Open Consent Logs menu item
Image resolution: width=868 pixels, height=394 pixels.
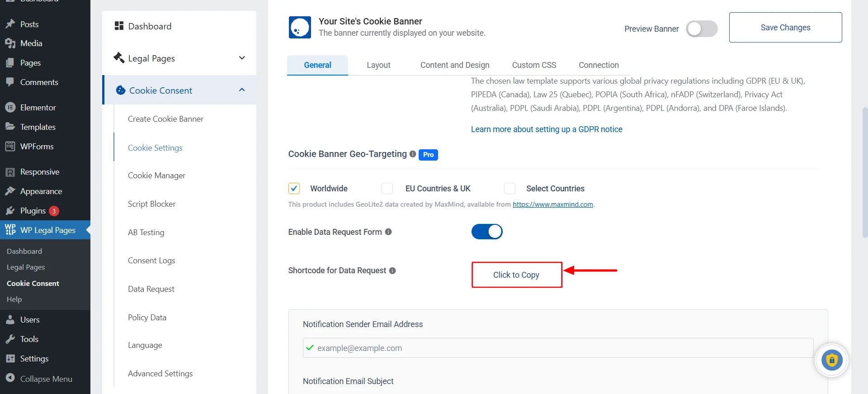click(x=151, y=261)
